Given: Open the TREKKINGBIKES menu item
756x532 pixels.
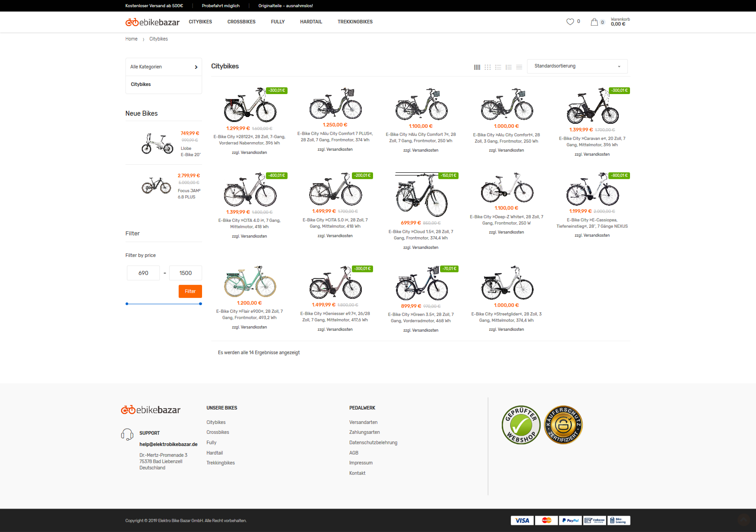Looking at the screenshot, I should pyautogui.click(x=355, y=22).
